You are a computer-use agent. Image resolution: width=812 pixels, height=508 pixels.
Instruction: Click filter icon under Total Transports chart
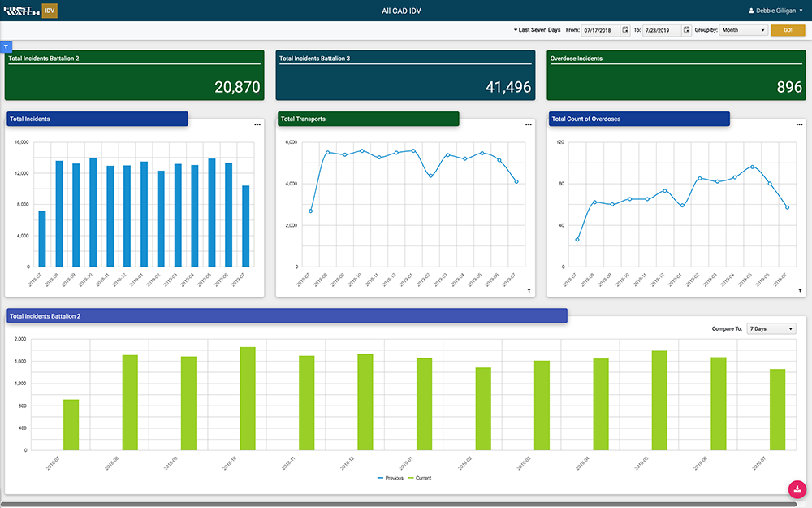click(529, 291)
